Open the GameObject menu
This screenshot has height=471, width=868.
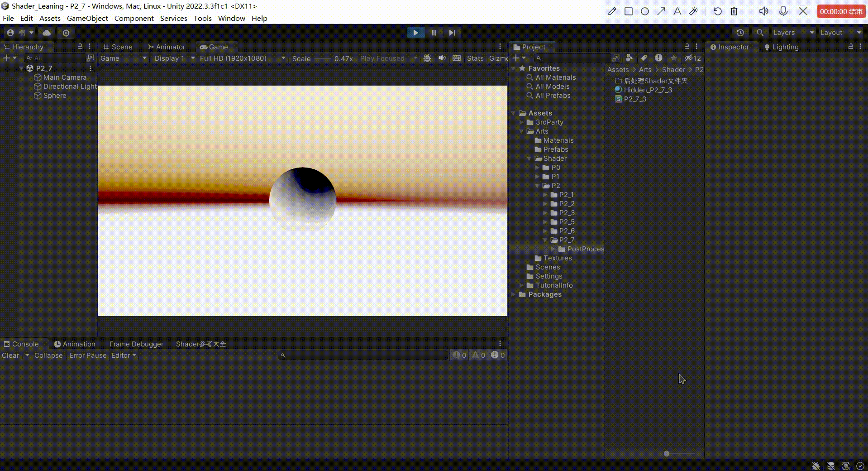tap(87, 18)
